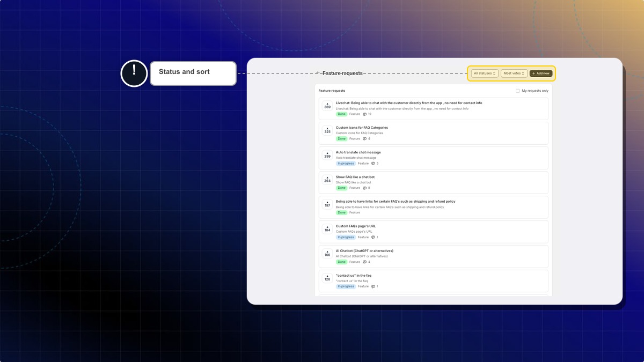Click Done badge on Custom icons request

pyautogui.click(x=341, y=139)
